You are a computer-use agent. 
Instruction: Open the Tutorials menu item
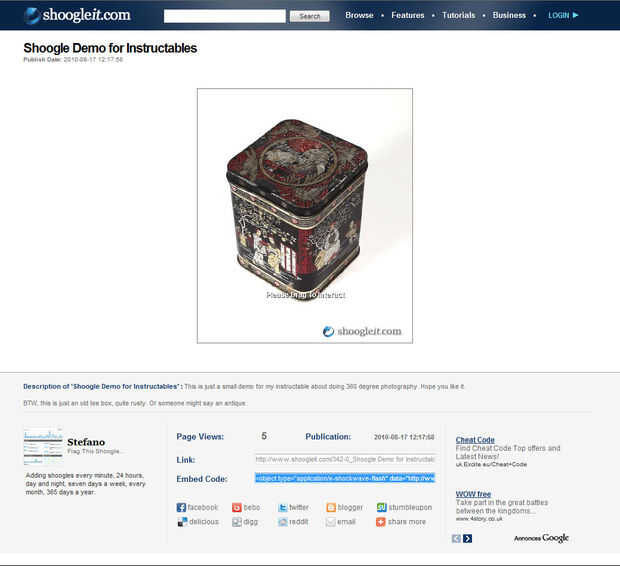tap(459, 15)
